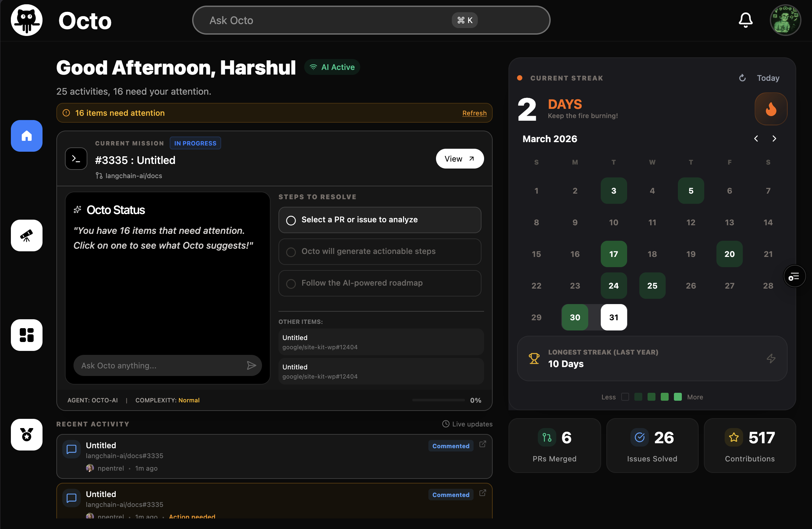Click the lightning bolt in longest streak
Viewport: 812px width, 529px height.
click(x=771, y=358)
